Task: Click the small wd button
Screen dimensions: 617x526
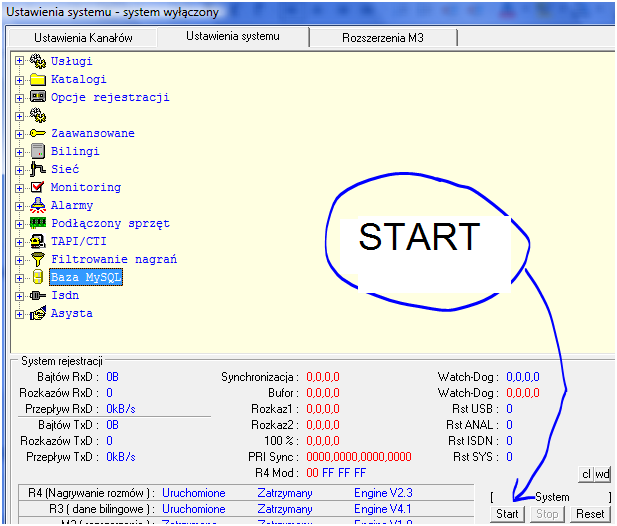Action: click(x=602, y=474)
